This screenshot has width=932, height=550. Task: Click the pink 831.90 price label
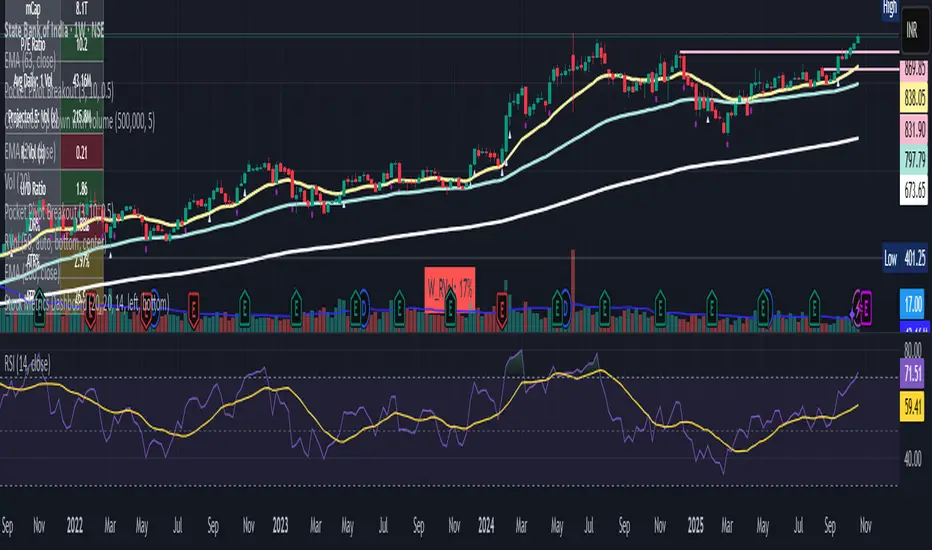pos(914,129)
